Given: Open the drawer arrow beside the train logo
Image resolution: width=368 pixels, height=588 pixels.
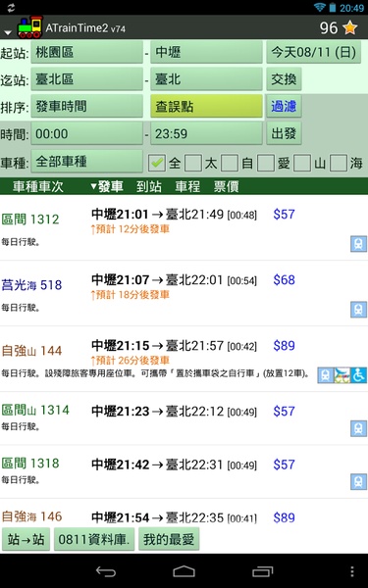Looking at the screenshot, I should [x=8, y=32].
